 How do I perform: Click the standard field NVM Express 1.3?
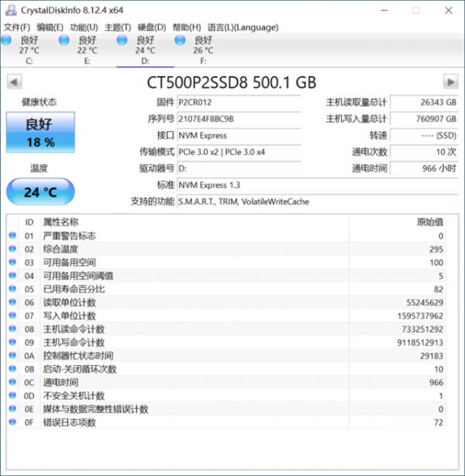pos(318,185)
